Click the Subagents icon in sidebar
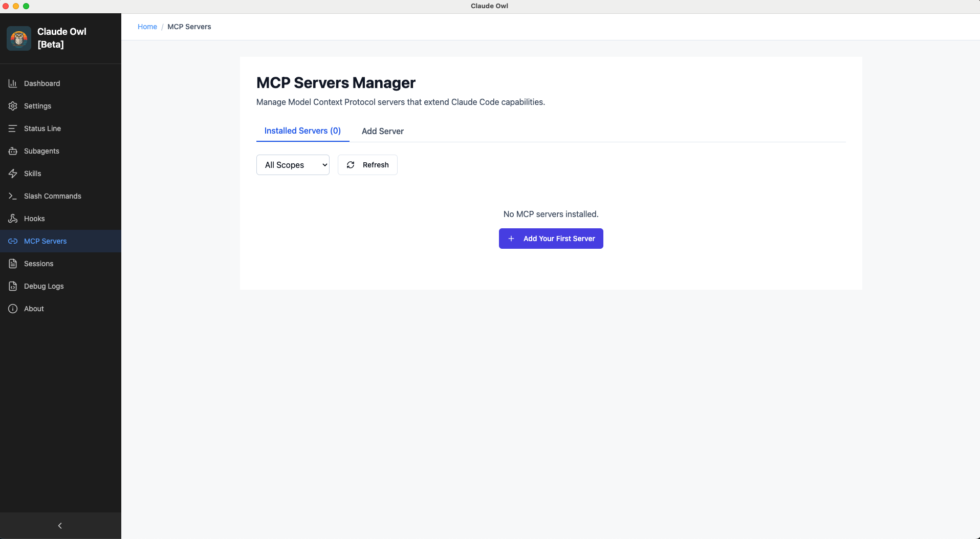 coord(12,151)
